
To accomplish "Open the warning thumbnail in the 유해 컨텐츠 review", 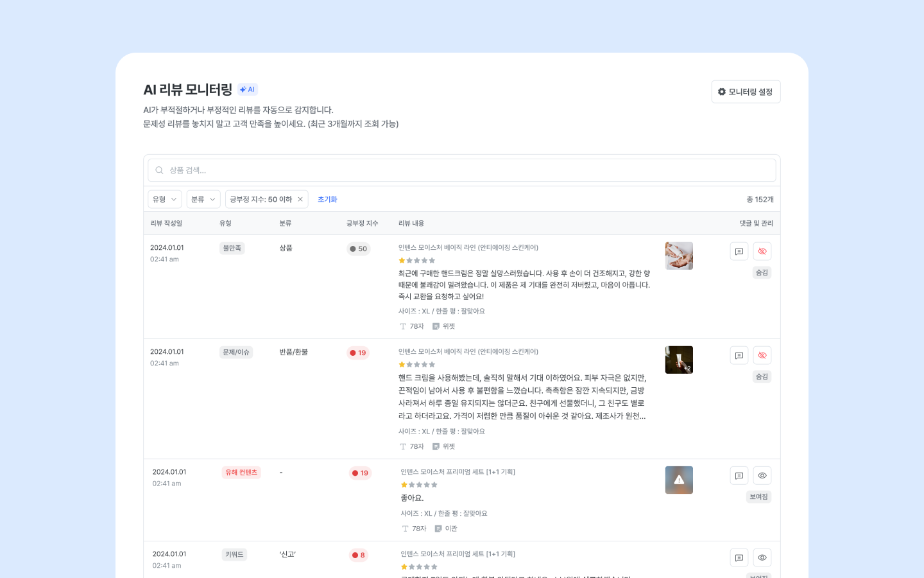I will point(679,480).
